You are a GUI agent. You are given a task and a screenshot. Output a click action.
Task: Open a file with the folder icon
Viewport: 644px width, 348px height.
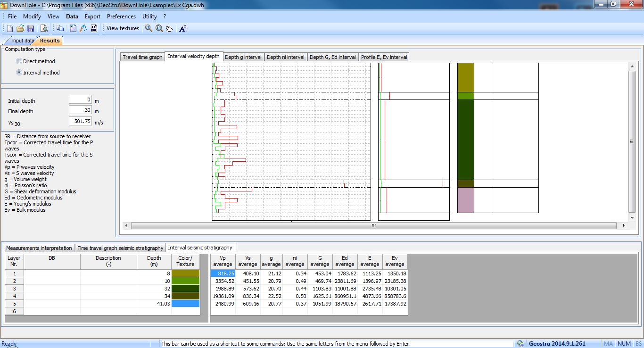(20, 28)
